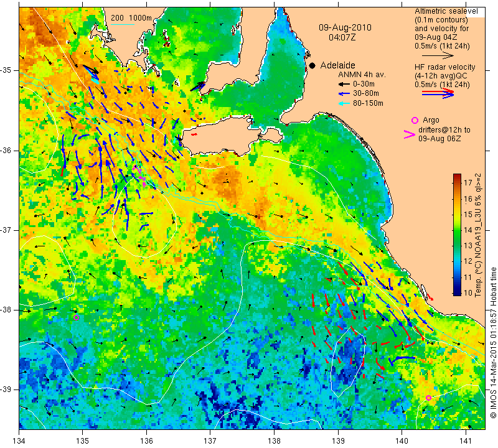Click the black Adelaide city dot
Image resolution: width=498 pixels, height=448 pixels.
312,65
